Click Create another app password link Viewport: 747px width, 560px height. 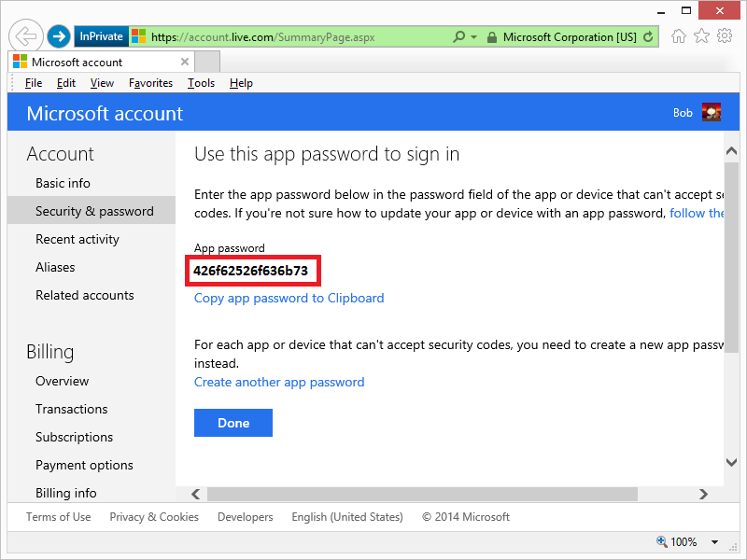point(279,382)
